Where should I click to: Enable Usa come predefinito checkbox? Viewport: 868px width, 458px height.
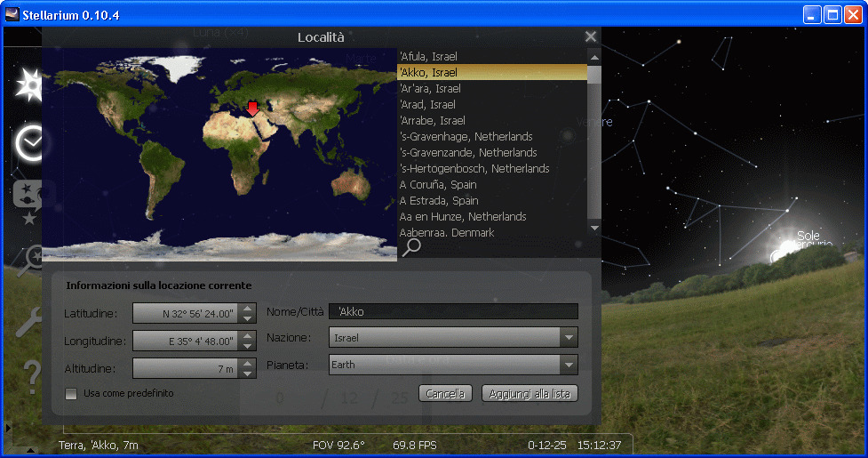coord(71,394)
